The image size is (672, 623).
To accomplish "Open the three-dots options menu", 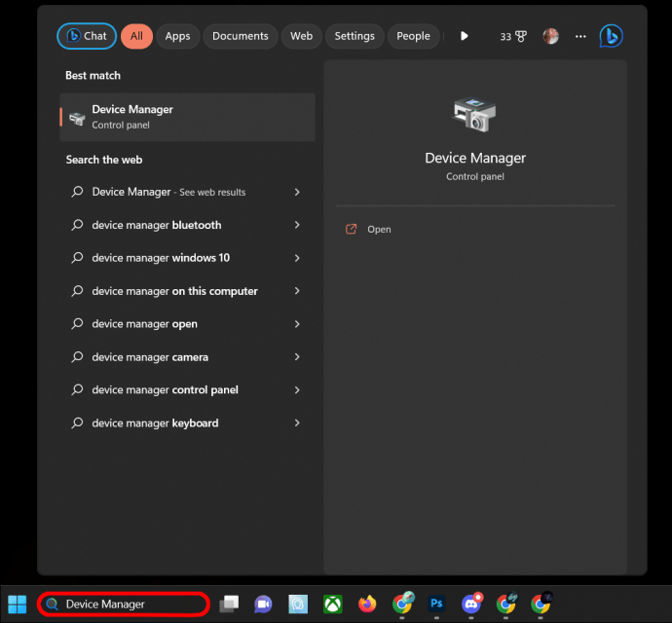I will coord(580,36).
